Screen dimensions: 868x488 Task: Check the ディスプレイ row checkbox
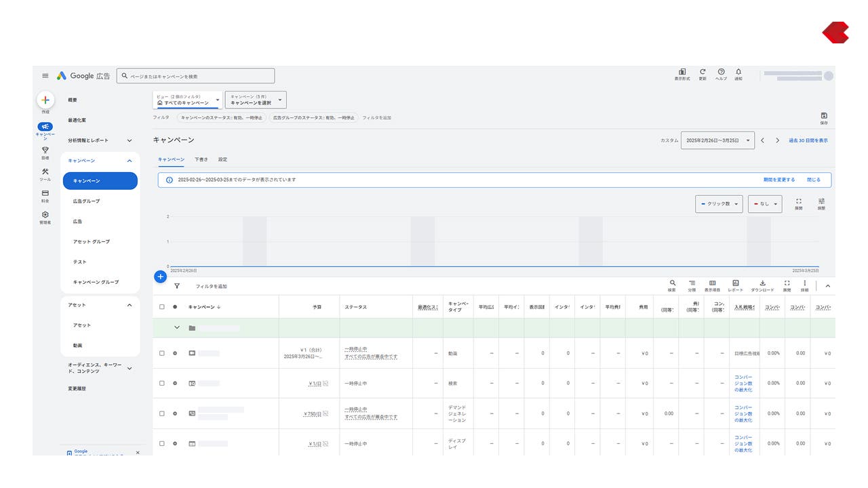pyautogui.click(x=161, y=443)
